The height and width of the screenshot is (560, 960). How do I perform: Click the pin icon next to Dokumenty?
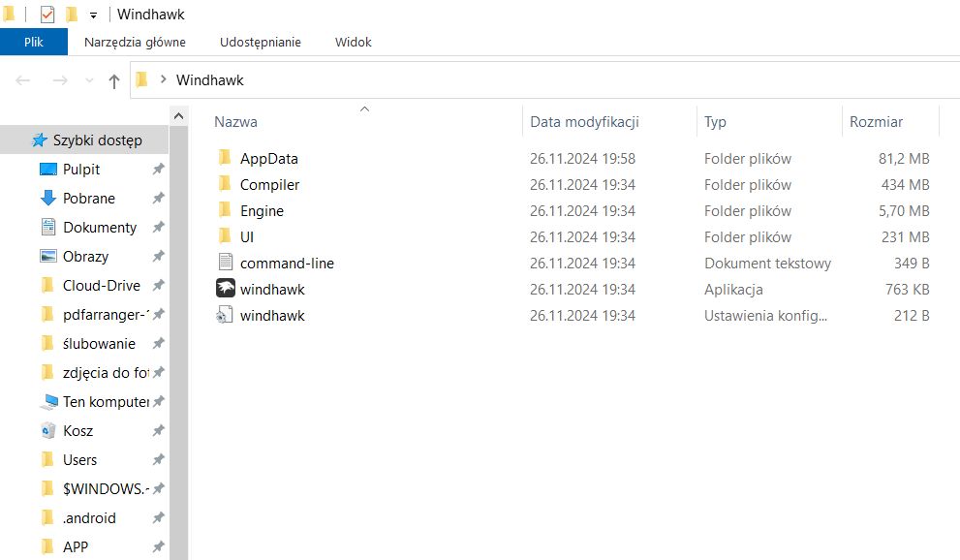tap(159, 227)
